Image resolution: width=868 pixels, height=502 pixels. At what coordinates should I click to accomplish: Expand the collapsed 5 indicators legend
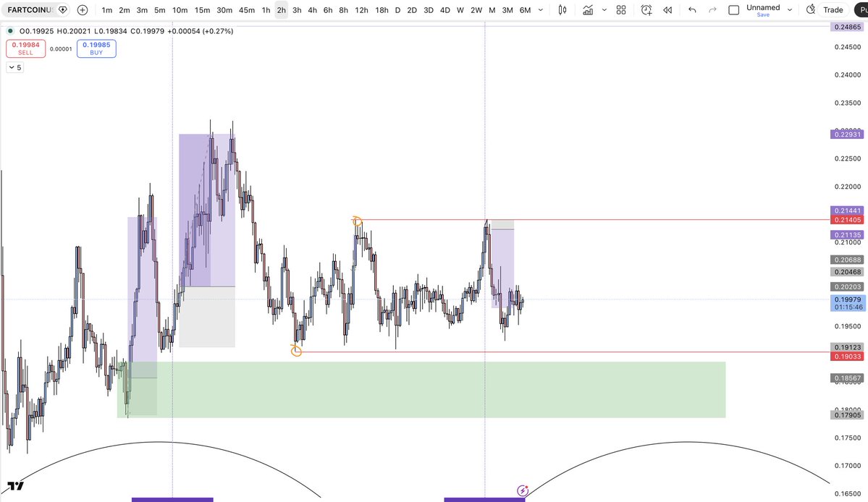15,67
